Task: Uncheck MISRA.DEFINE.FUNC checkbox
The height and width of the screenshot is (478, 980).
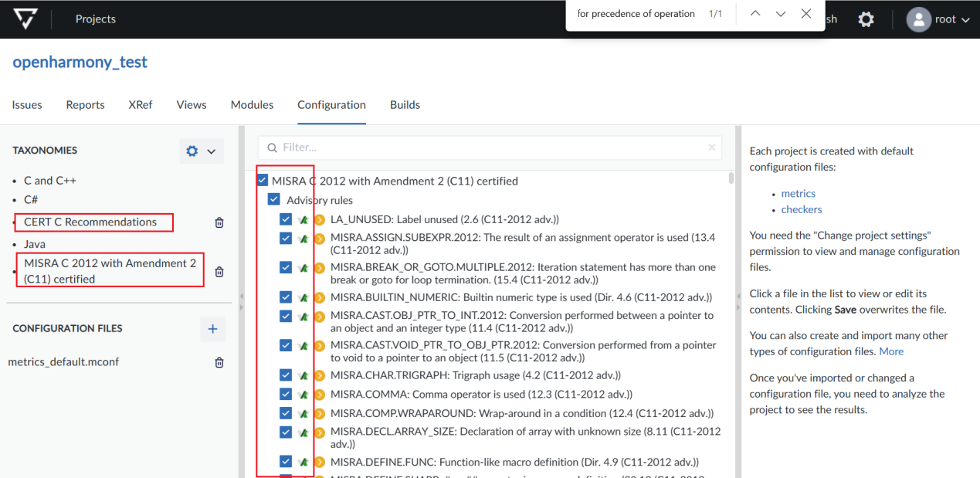Action: (286, 461)
